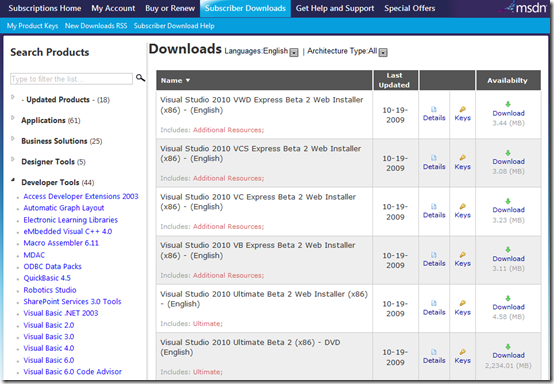Image resolution: width=554 pixels, height=384 pixels.
Task: Open MDAC product link
Action: (x=34, y=255)
